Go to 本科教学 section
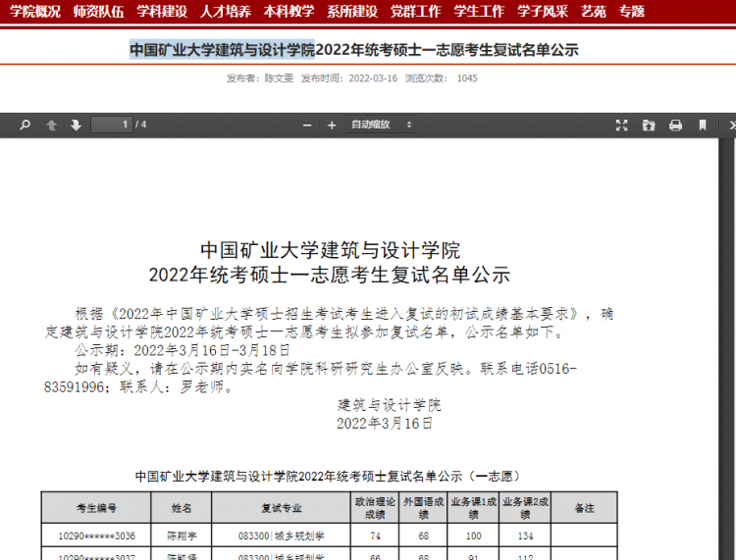This screenshot has height=560, width=736. [x=289, y=11]
